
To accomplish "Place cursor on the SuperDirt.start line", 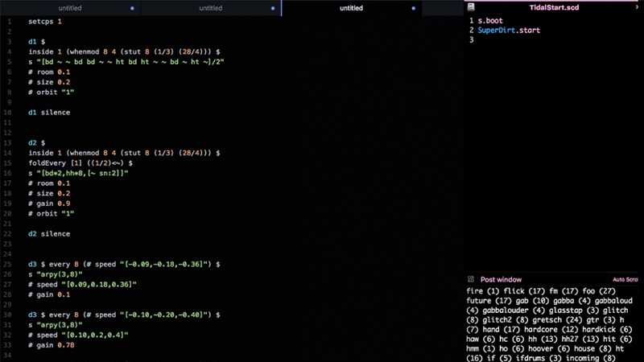I will coord(509,31).
